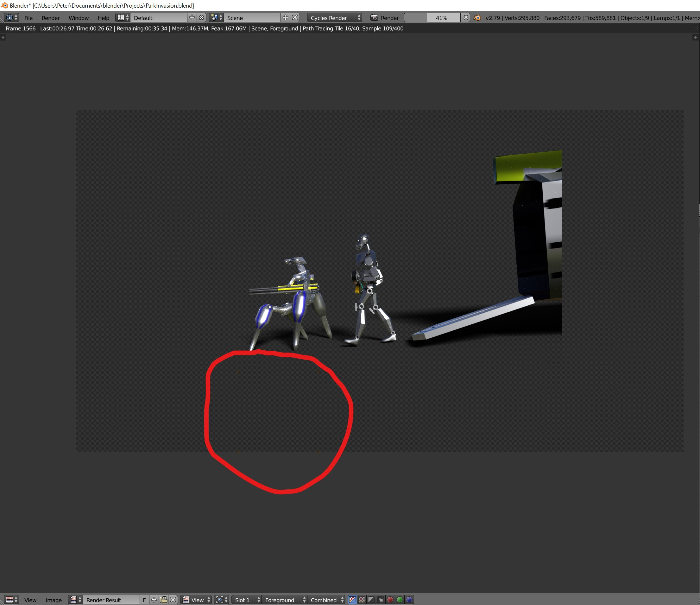Click the 41% render progress bar

pyautogui.click(x=433, y=17)
